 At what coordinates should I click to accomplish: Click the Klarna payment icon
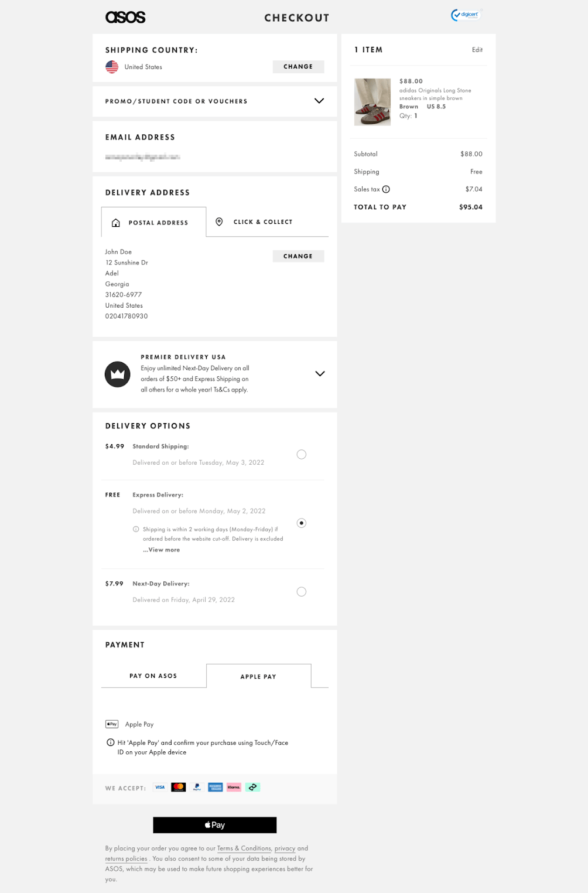(234, 788)
